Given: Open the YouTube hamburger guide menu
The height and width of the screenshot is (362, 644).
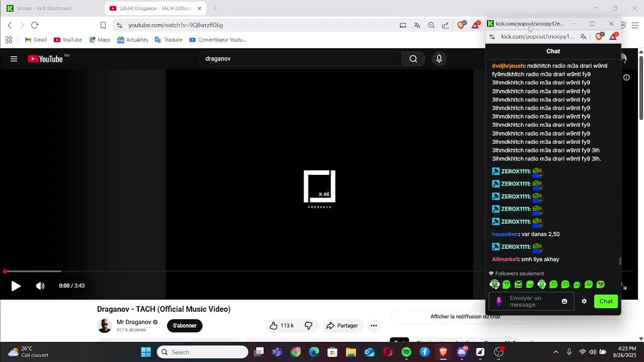Looking at the screenshot, I should coord(14,59).
